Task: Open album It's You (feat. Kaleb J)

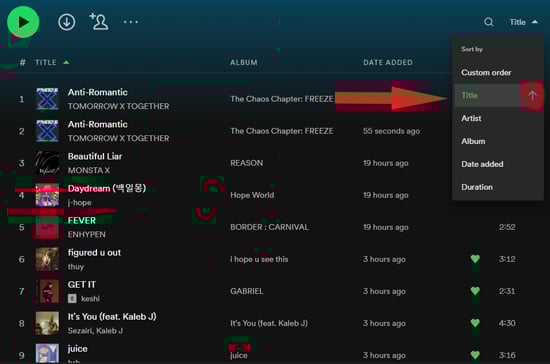Action: point(269,323)
